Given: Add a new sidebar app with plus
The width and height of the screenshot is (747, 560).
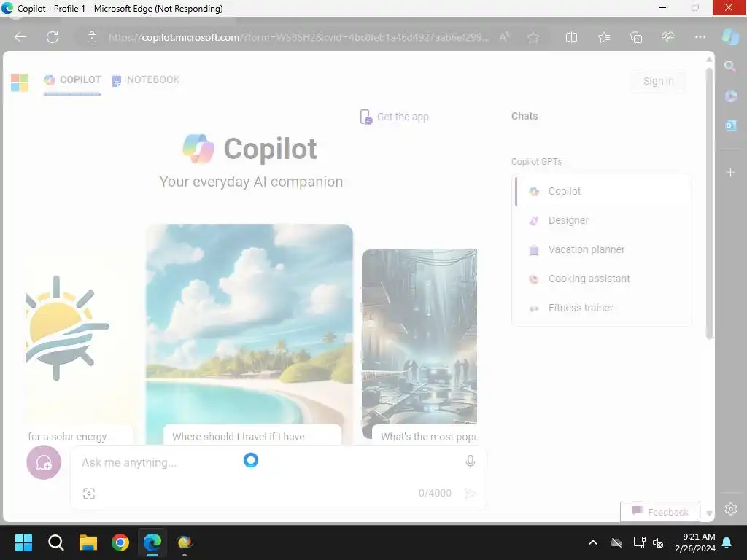Looking at the screenshot, I should click(730, 172).
